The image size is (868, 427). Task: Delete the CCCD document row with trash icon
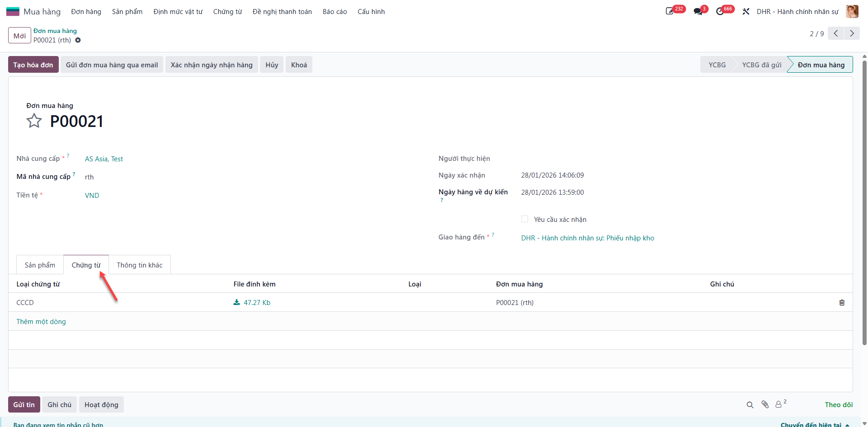842,303
